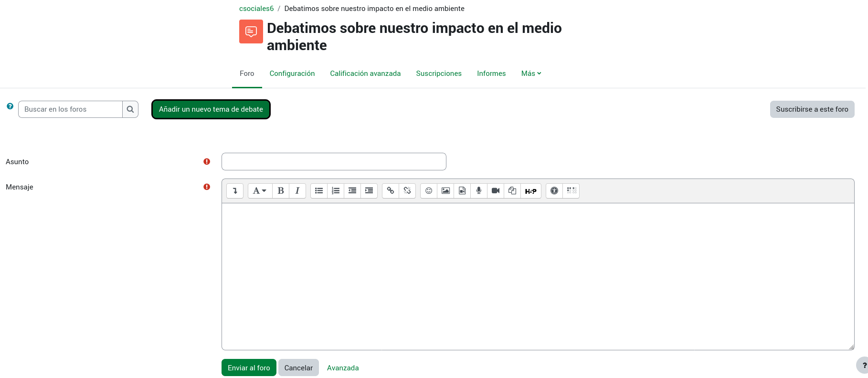Focus the Asunto text field
The height and width of the screenshot is (378, 868).
tap(334, 161)
